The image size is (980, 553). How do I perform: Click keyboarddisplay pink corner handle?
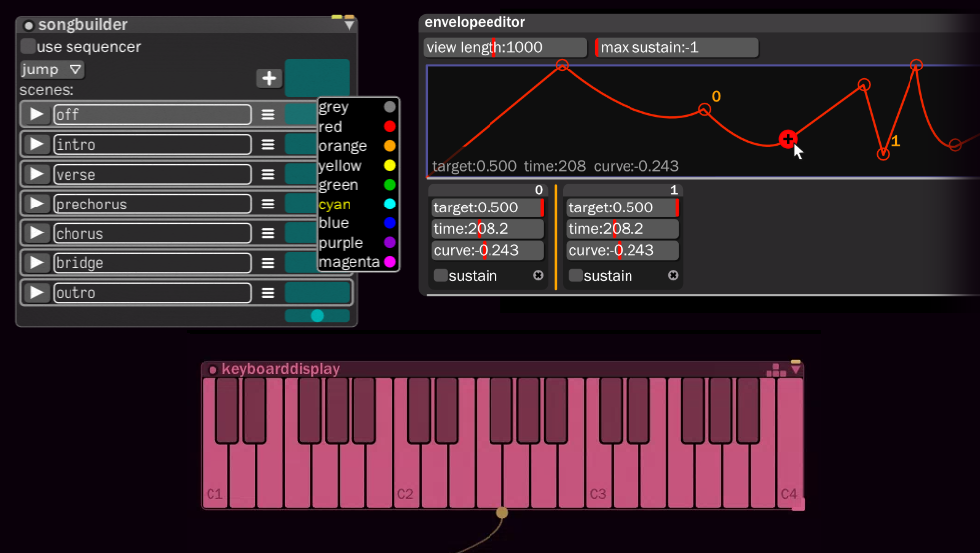(798, 505)
